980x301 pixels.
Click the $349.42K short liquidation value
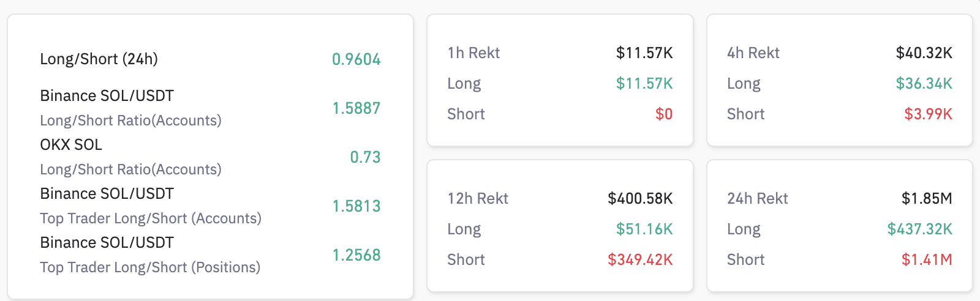point(639,260)
